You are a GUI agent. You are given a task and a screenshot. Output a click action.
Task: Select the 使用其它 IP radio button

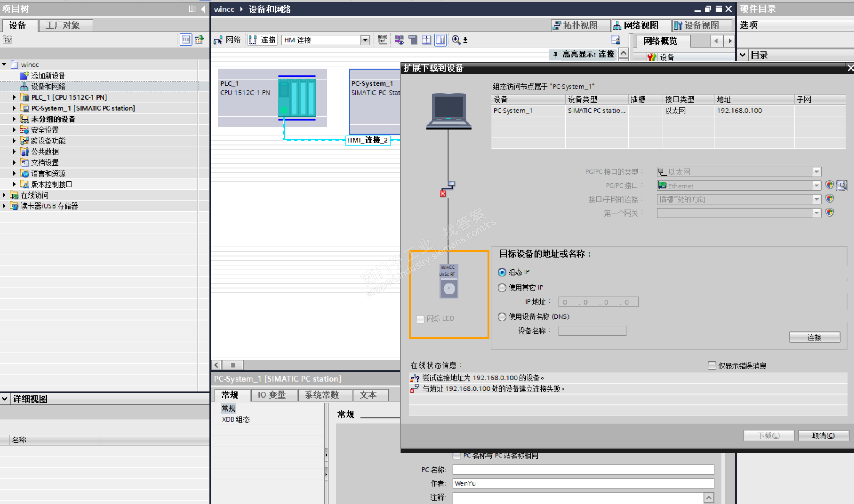click(x=502, y=287)
